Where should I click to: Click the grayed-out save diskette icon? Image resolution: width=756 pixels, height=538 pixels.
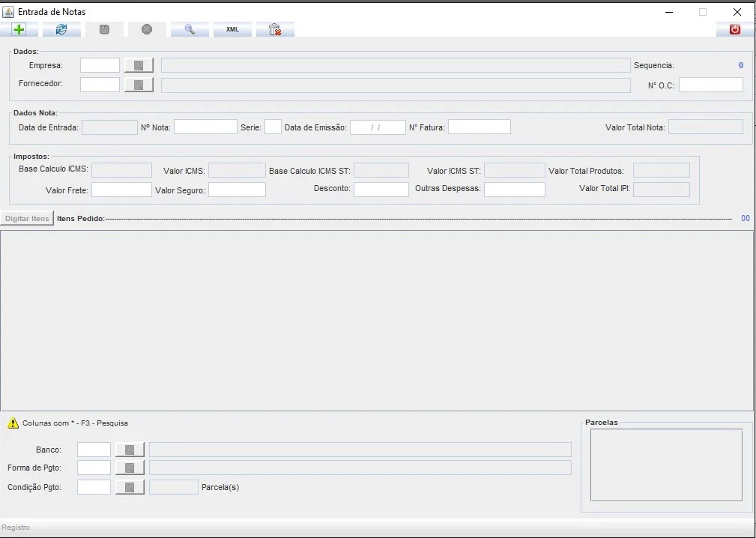[104, 29]
